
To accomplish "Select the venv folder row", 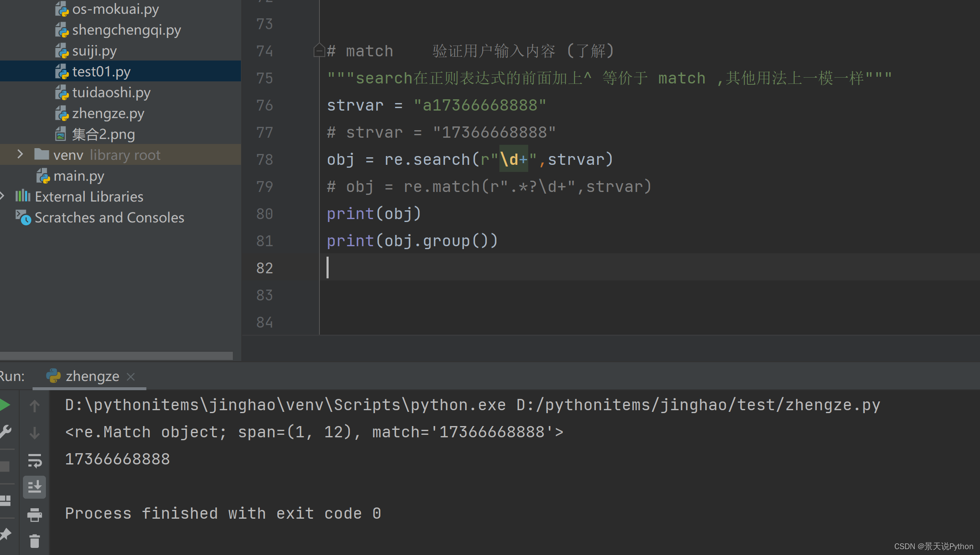I will (x=120, y=155).
